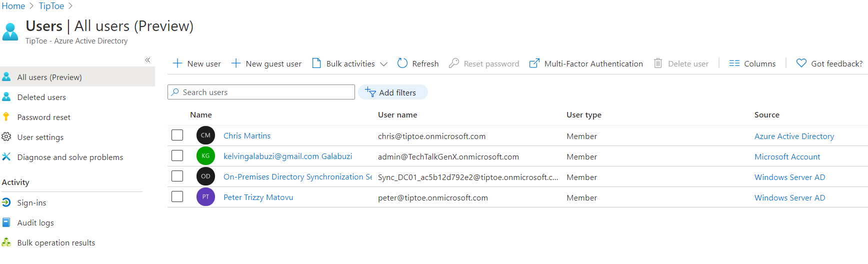
Task: Click the Bulk activities document icon
Action: 316,63
